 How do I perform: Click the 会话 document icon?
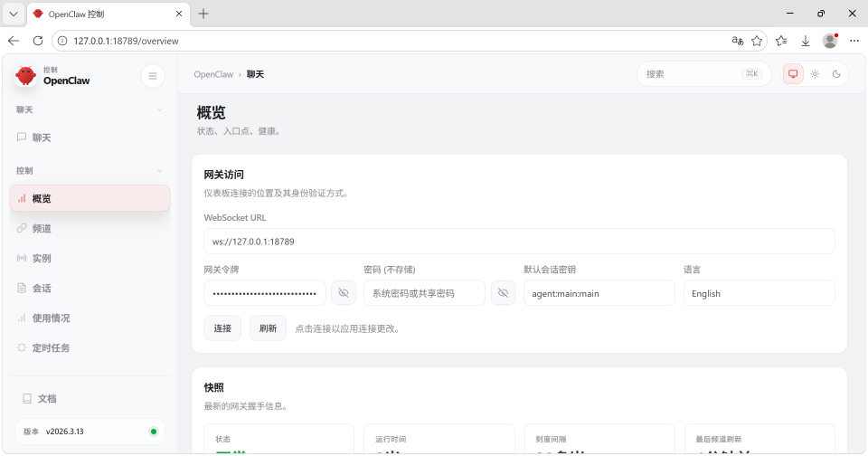coord(22,288)
